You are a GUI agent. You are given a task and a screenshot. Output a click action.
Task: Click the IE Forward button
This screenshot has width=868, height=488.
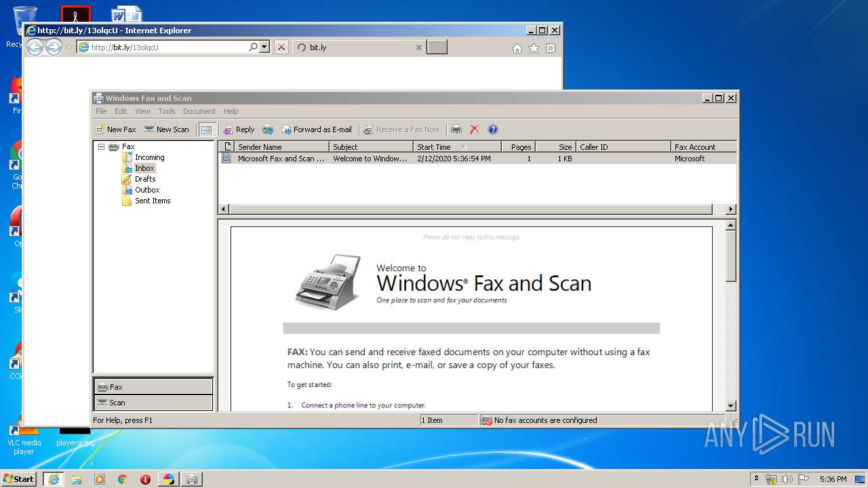54,47
